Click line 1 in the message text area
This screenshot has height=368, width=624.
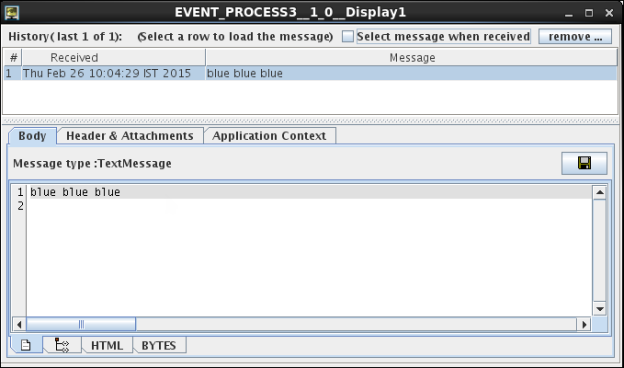[x=310, y=192]
